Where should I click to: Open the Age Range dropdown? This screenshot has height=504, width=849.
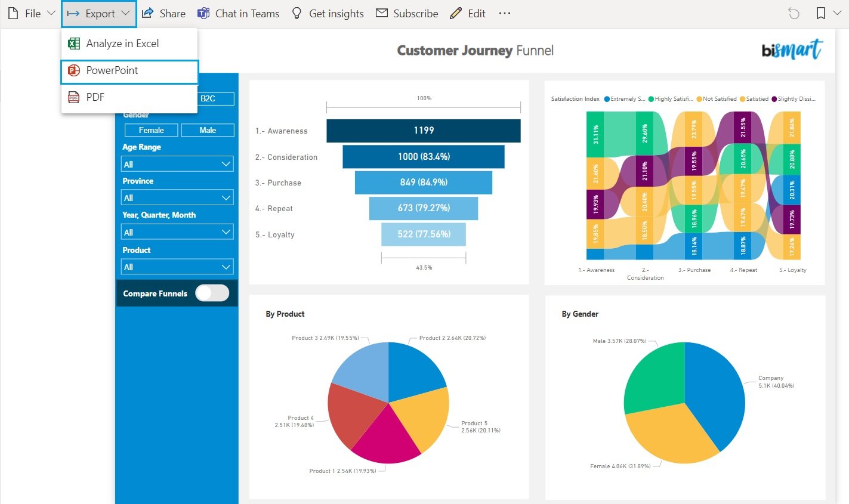(177, 163)
